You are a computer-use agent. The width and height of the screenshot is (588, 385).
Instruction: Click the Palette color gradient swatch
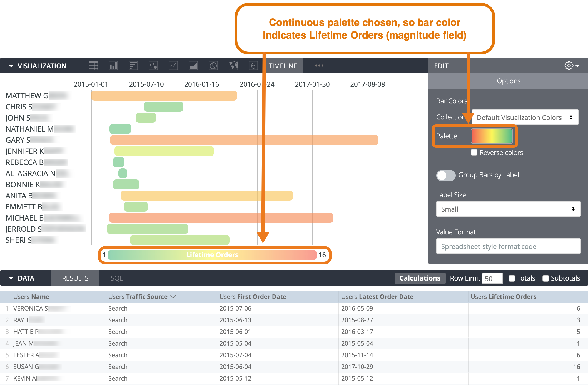click(x=492, y=136)
